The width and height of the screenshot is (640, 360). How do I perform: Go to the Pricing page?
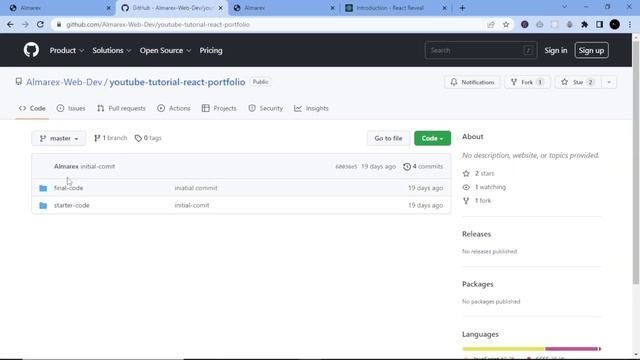coord(211,50)
